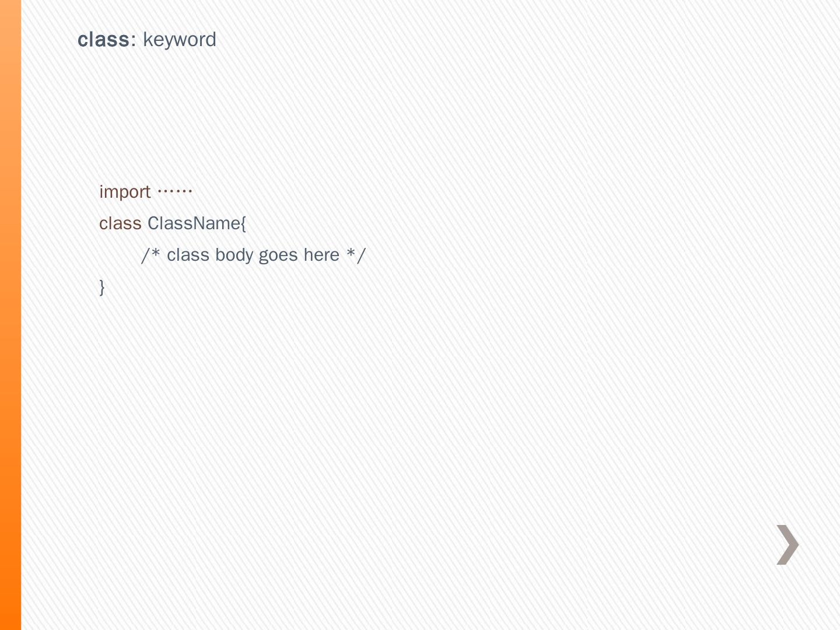Click the closing curly brace on the last line

pos(102,287)
